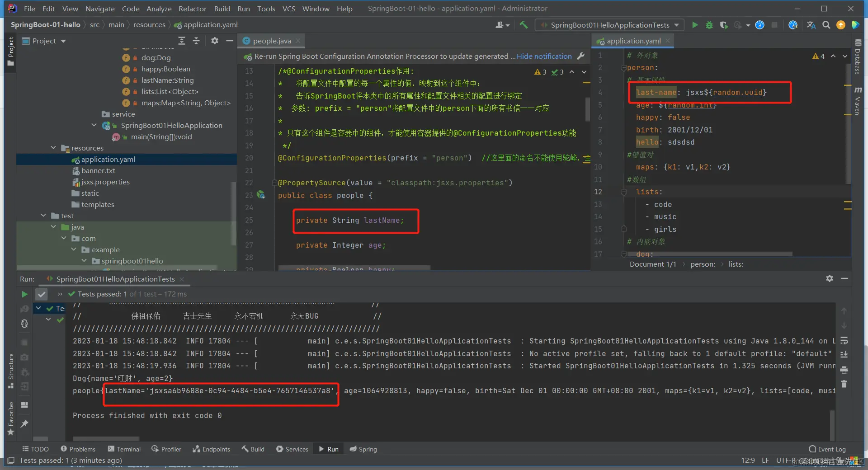This screenshot has height=470, width=868.
Task: Open the TODO tool window button
Action: 36,449
